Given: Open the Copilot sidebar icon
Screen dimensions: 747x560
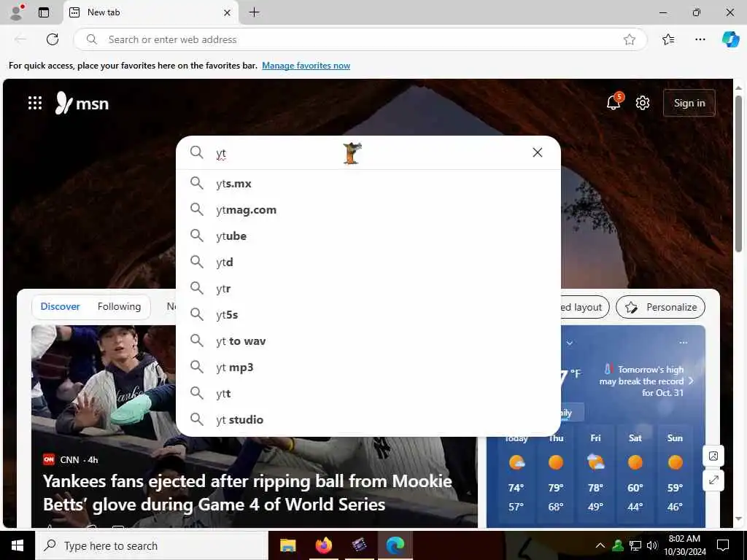Looking at the screenshot, I should (x=730, y=39).
